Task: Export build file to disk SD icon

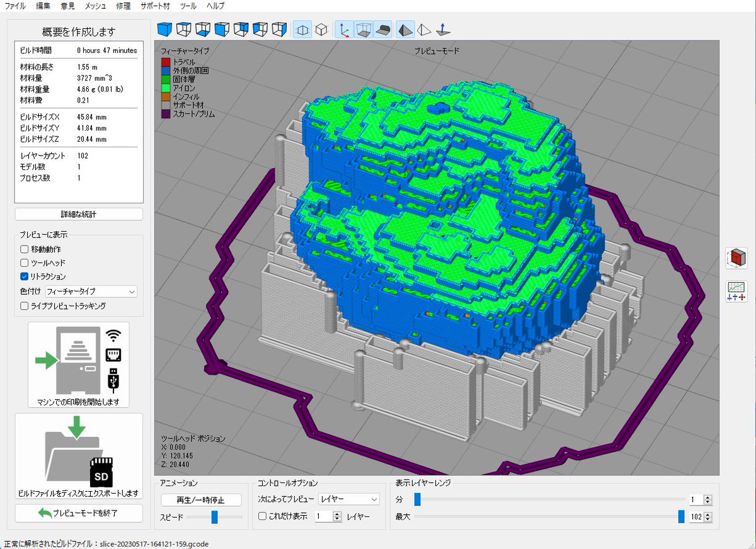Action: 79,456
